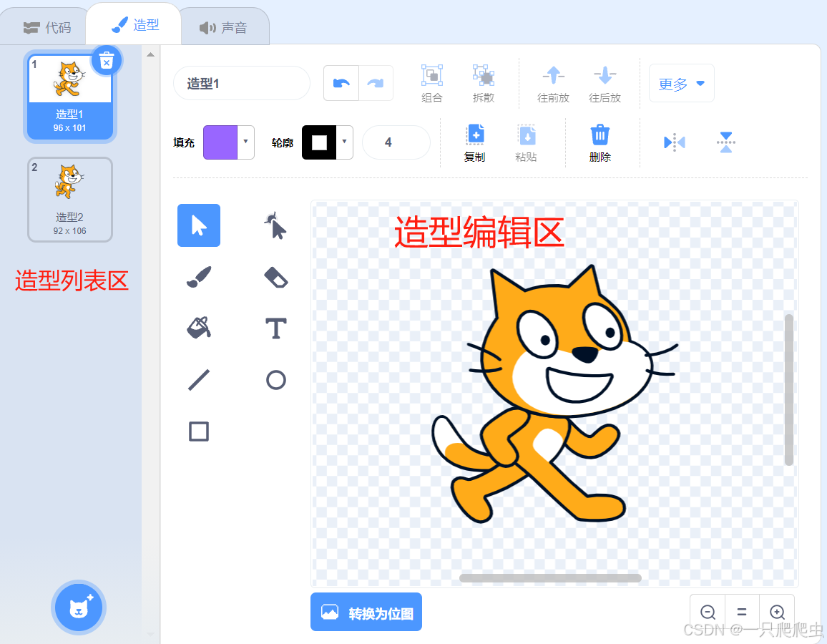Select the Reshape tool
This screenshot has width=827, height=644.
(275, 225)
